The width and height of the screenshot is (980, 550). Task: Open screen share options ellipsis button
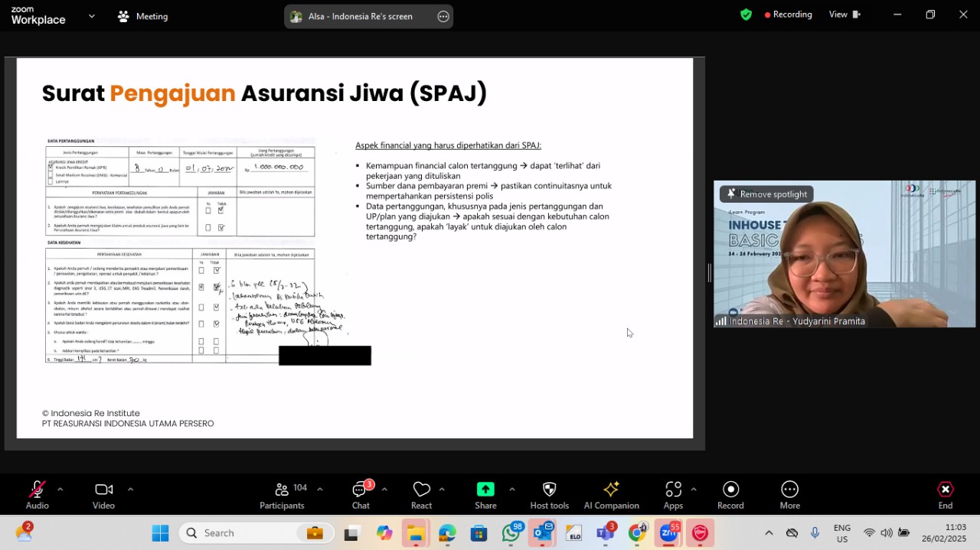[443, 16]
